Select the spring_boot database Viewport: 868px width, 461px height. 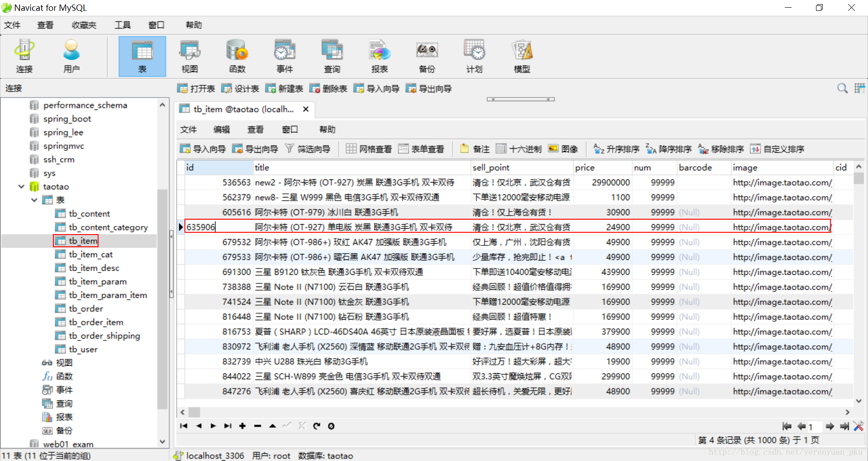(67, 118)
